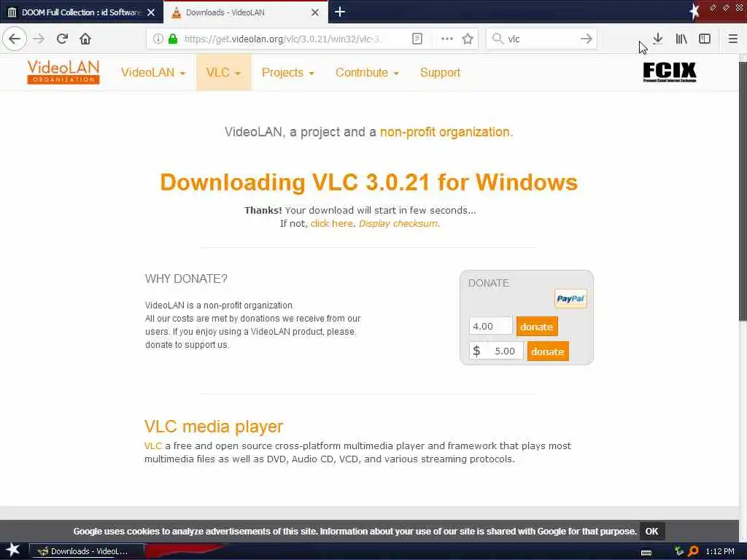747x560 pixels.
Task: Reload the current page
Action: coord(62,39)
